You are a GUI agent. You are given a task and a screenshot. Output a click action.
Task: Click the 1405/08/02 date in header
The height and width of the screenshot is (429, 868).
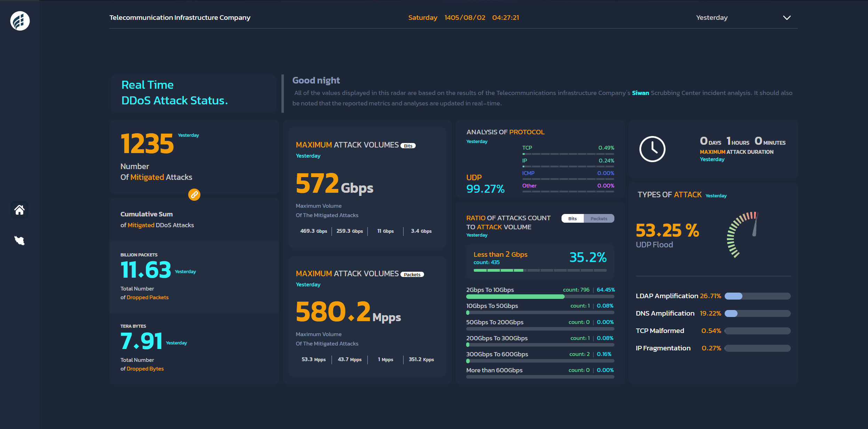click(x=465, y=18)
